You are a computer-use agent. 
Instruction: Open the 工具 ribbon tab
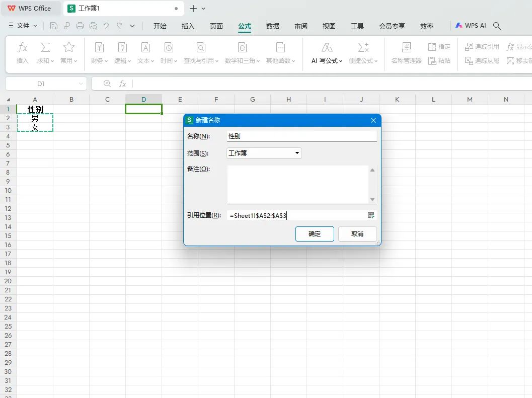pos(357,26)
